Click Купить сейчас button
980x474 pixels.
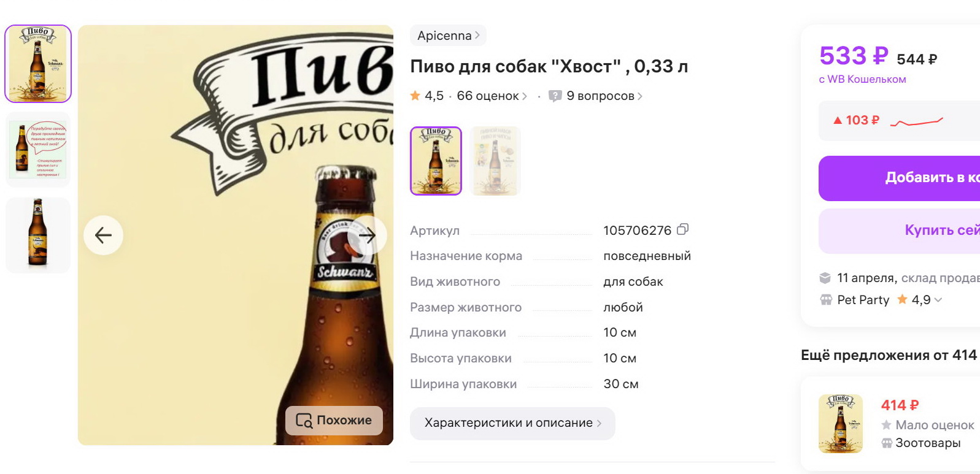point(900,231)
